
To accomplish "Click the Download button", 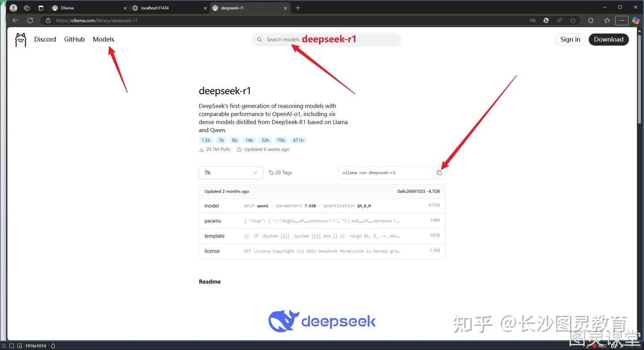I will [609, 39].
